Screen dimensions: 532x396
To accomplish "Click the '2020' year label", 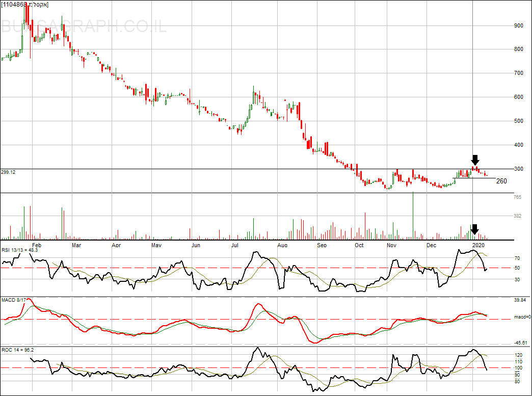I will [x=478, y=245].
